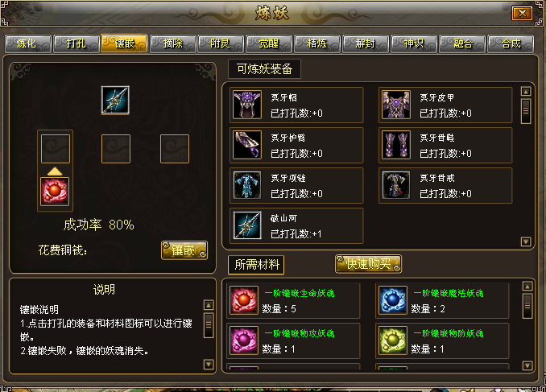This screenshot has height=392, width=546.
Task: Click the empty right gem socket
Action: click(x=175, y=149)
